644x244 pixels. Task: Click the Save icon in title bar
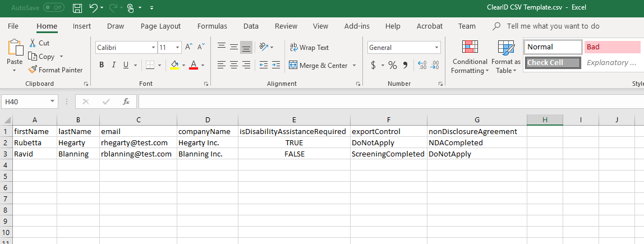pos(77,8)
